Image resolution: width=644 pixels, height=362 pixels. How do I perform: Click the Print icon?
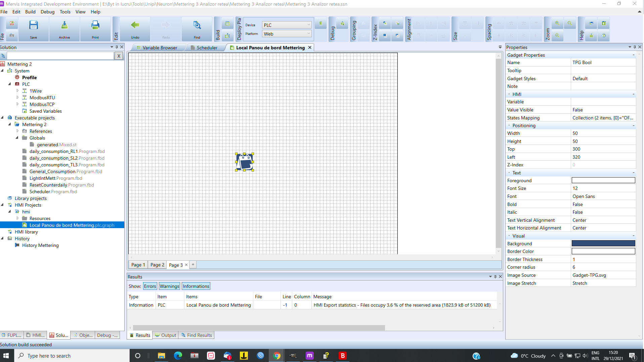coord(95,29)
